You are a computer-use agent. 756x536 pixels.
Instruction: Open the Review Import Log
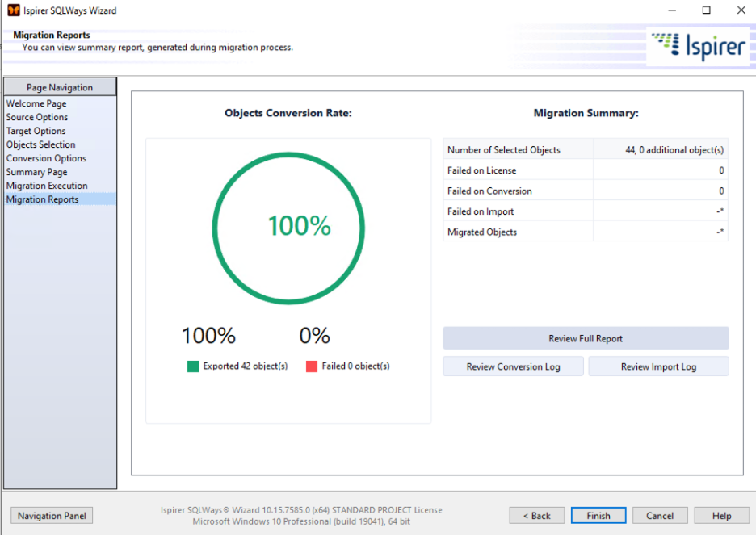[x=658, y=366]
